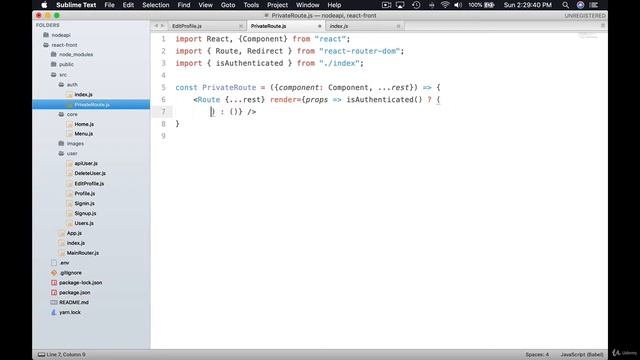Open Users.js in sidebar
This screenshot has height=360, width=640.
pos(84,223)
